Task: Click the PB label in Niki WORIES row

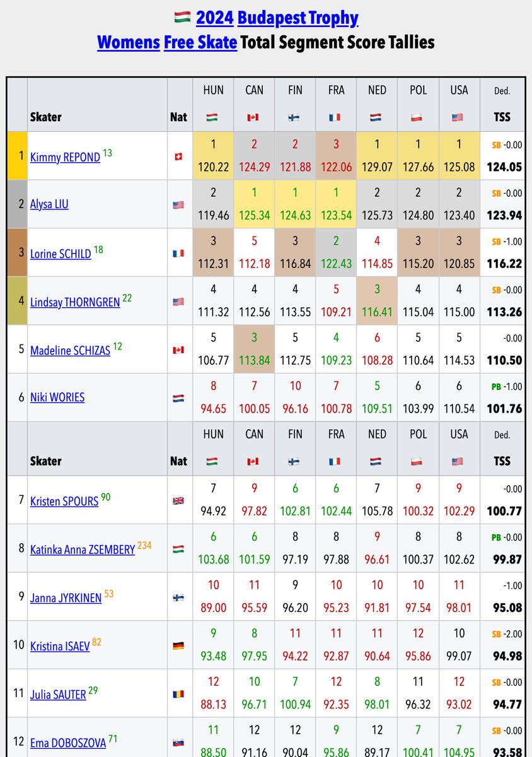Action: [496, 387]
